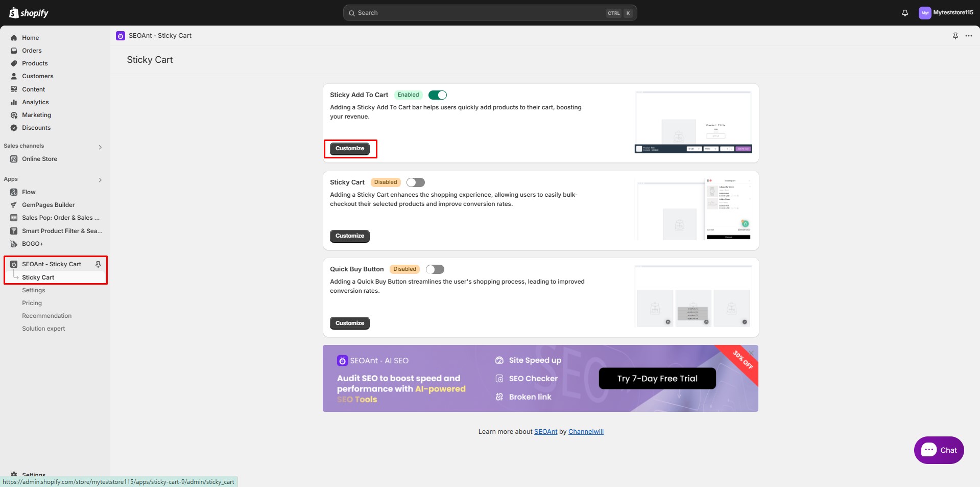
Task: Click the BOGO+ app icon
Action: click(14, 244)
